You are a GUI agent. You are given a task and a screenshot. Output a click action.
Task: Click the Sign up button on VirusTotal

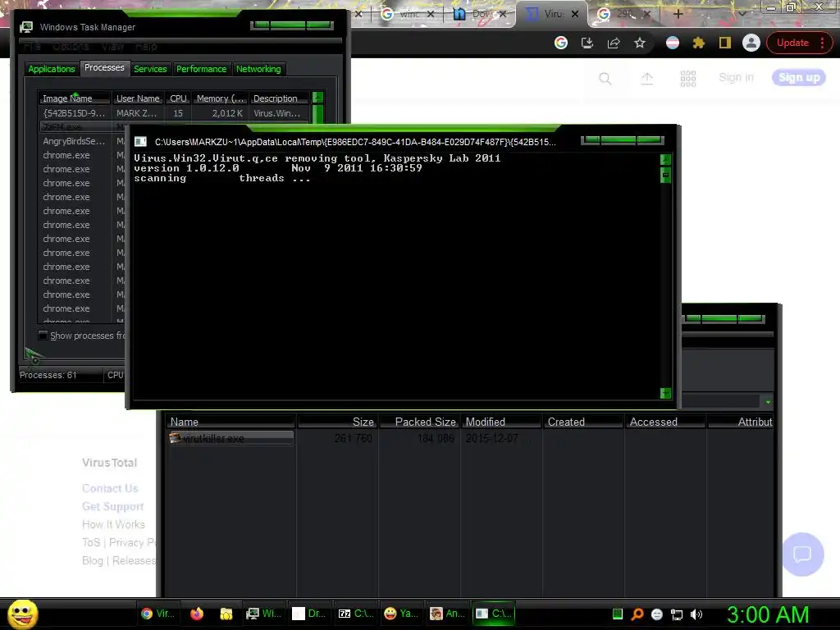click(799, 78)
